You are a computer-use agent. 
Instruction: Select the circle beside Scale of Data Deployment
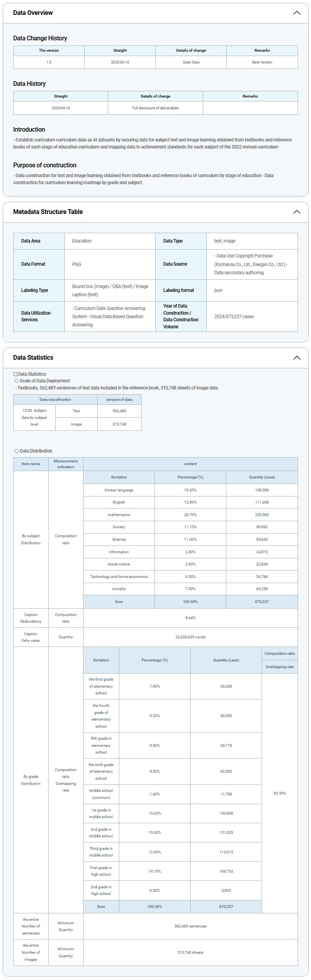(x=16, y=381)
